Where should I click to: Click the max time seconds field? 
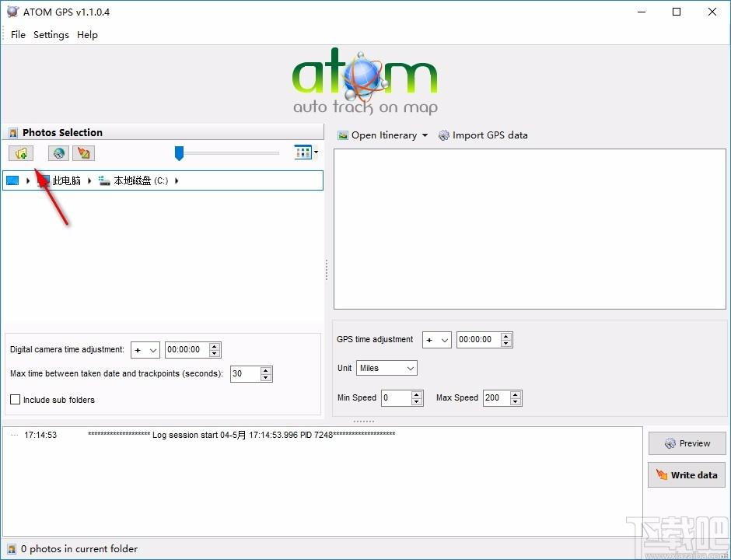(x=245, y=374)
